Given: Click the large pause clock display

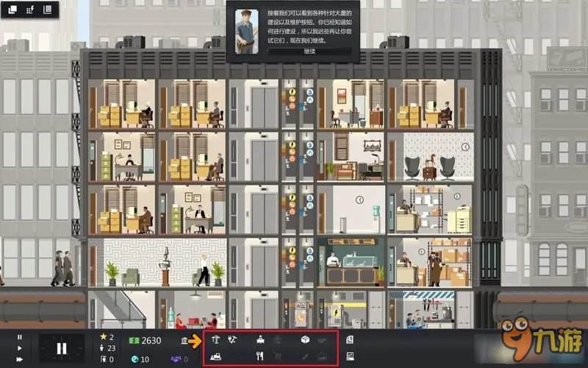Looking at the screenshot, I should 62,348.
